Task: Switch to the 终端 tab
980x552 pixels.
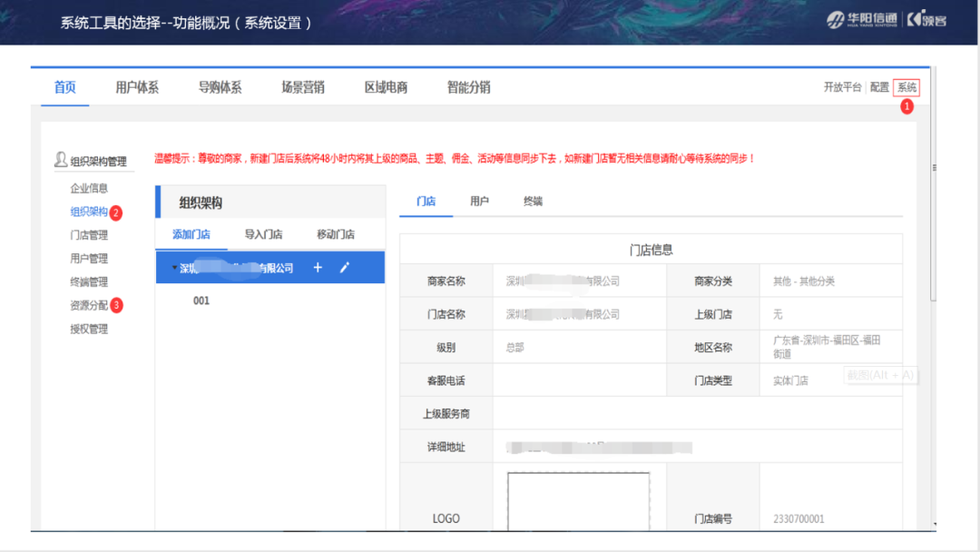Action: (534, 202)
